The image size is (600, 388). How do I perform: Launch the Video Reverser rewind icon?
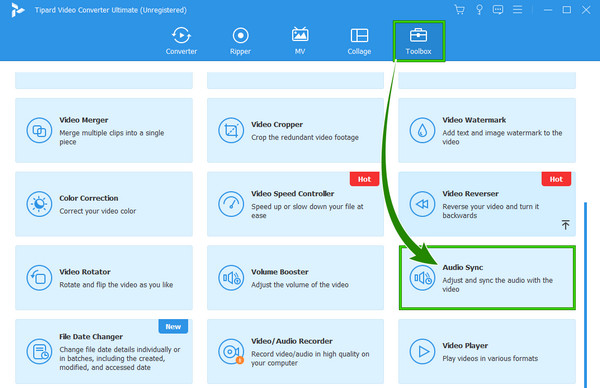(x=422, y=204)
